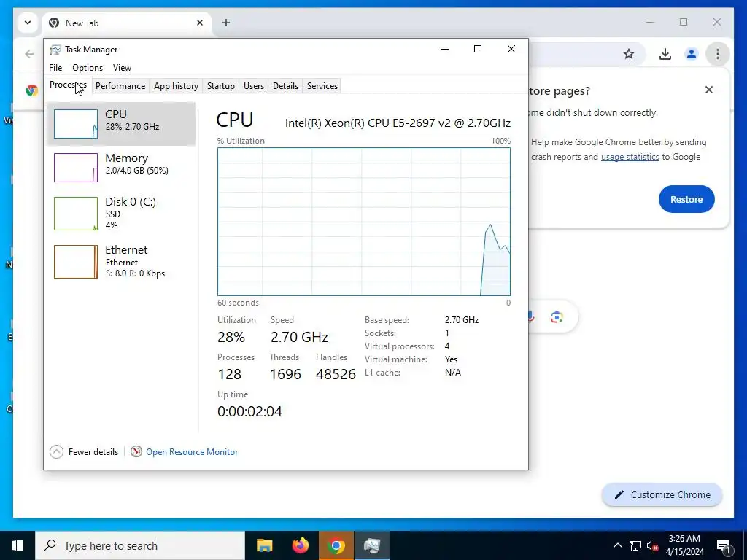Click the Task Manager taskbar icon
The height and width of the screenshot is (560, 747).
[371, 545]
